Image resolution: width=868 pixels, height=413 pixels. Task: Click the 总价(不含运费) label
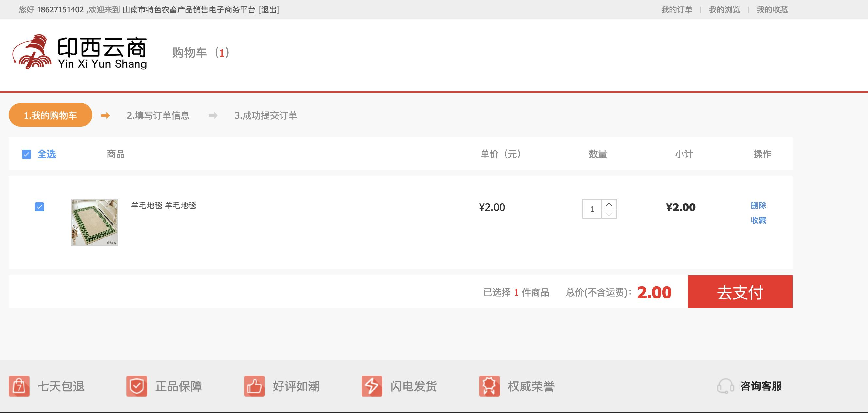(x=599, y=292)
